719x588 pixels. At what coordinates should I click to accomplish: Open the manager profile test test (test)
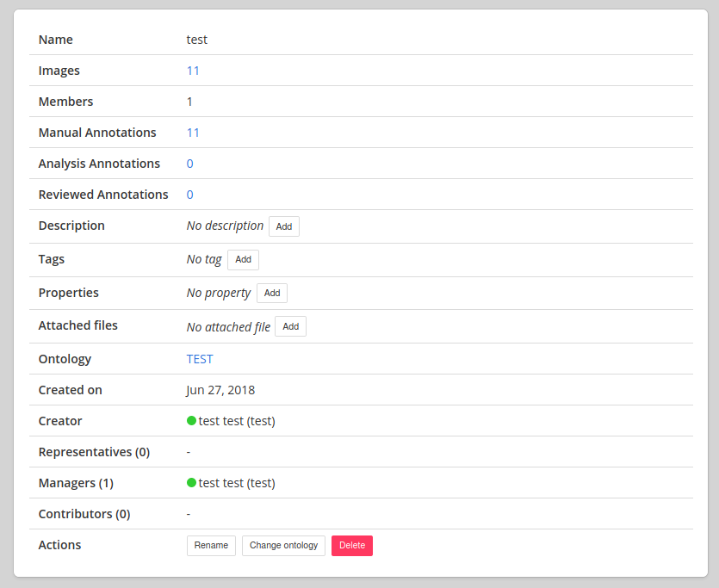235,483
